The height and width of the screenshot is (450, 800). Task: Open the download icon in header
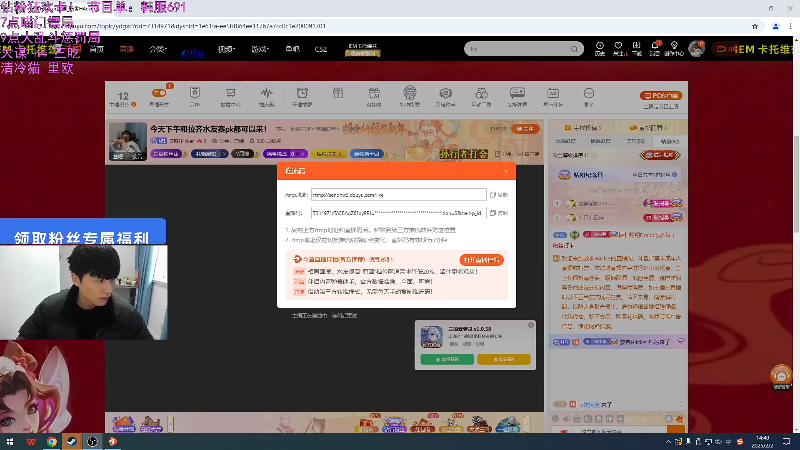tap(636, 48)
